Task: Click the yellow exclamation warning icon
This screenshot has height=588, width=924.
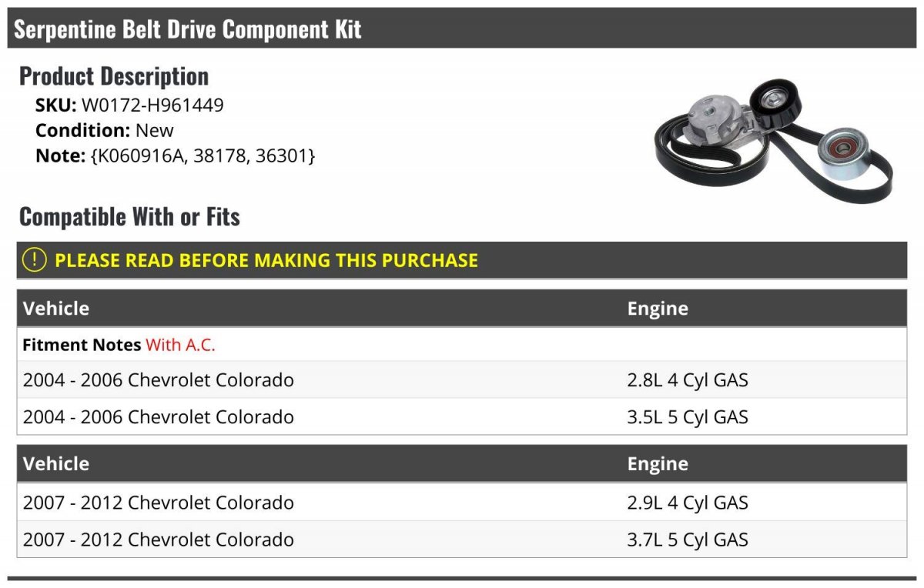Action: (35, 260)
